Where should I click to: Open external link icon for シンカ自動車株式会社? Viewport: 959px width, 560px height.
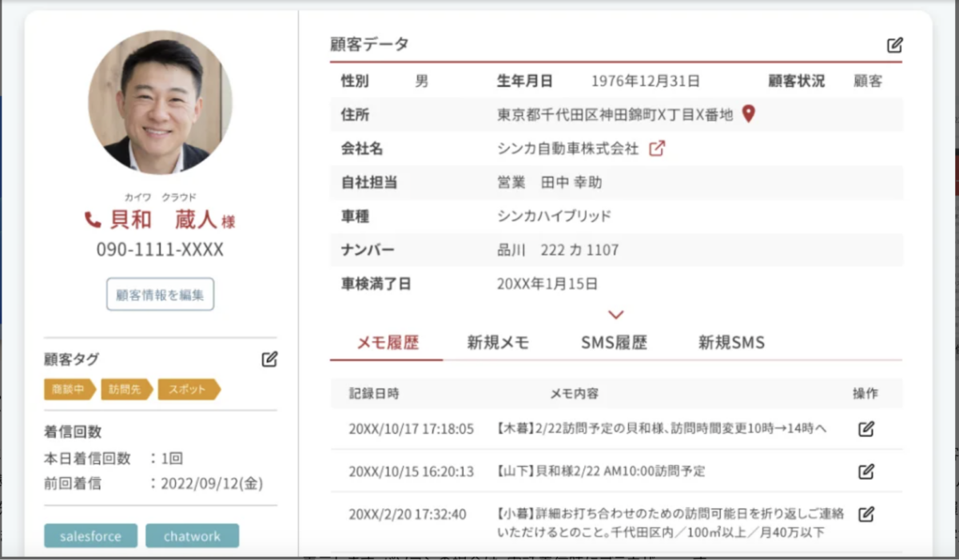(656, 149)
